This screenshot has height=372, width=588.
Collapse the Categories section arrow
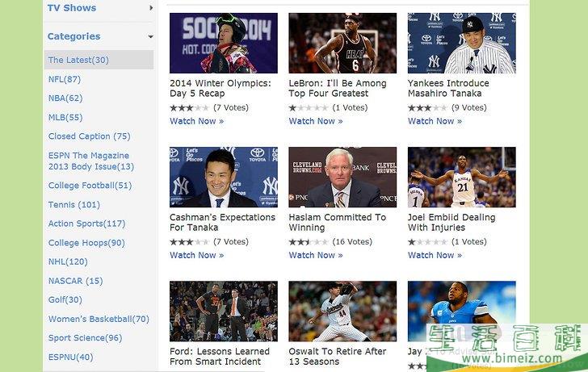151,36
